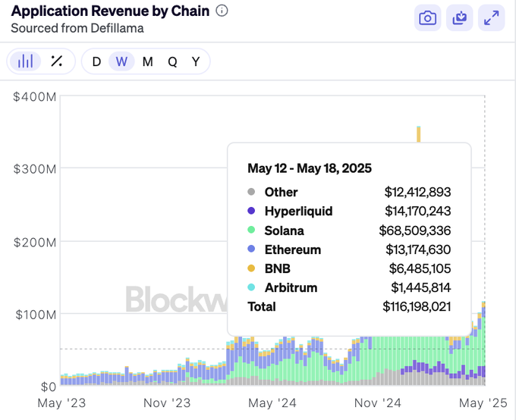
Task: Choose the Q quarterly interval
Action: [x=172, y=61]
